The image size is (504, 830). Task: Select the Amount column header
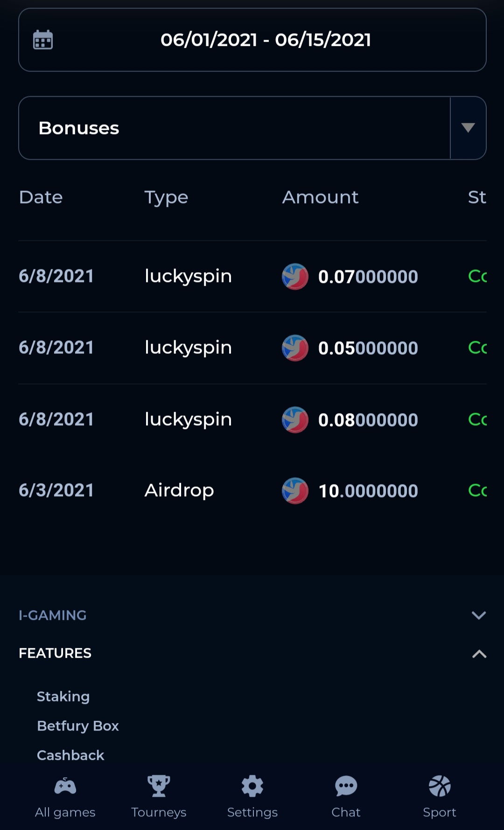pyautogui.click(x=321, y=197)
